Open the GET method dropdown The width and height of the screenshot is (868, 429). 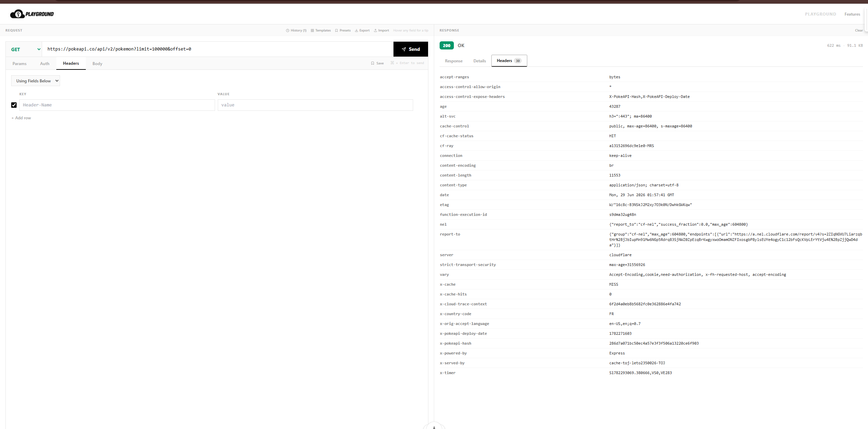(24, 49)
